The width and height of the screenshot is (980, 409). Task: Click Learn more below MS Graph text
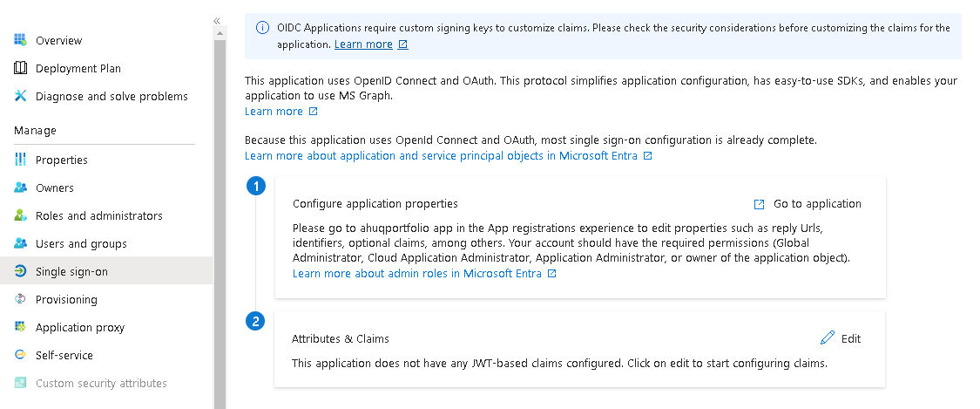coord(274,112)
